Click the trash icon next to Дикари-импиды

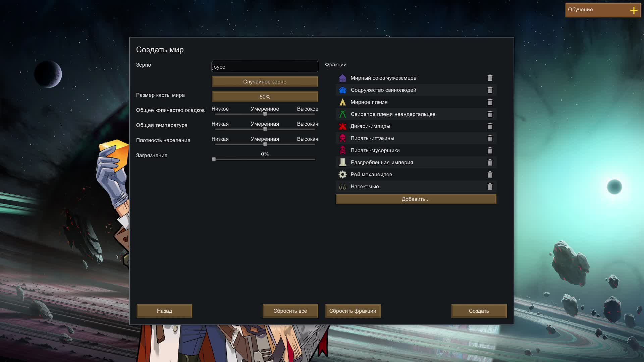(x=490, y=126)
